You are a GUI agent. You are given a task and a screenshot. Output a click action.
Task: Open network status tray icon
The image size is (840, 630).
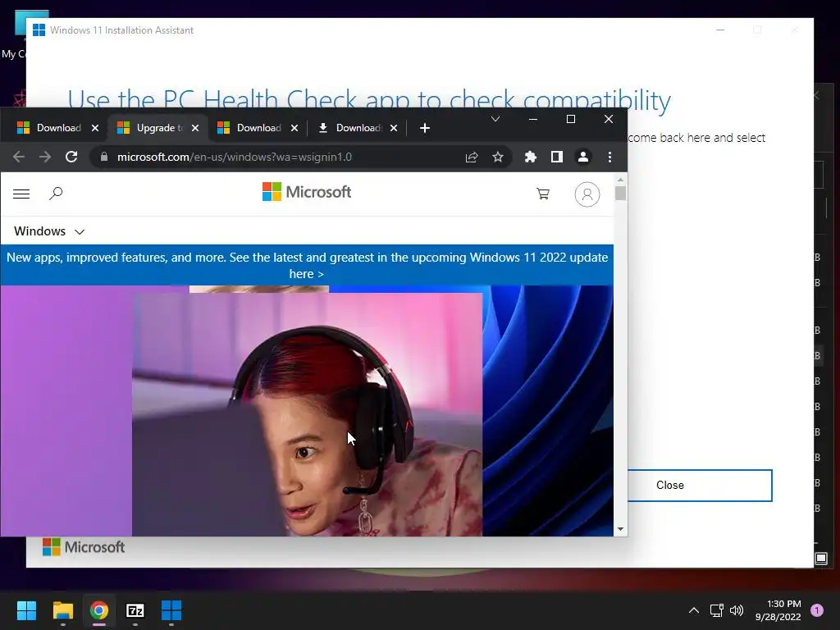[x=716, y=610]
